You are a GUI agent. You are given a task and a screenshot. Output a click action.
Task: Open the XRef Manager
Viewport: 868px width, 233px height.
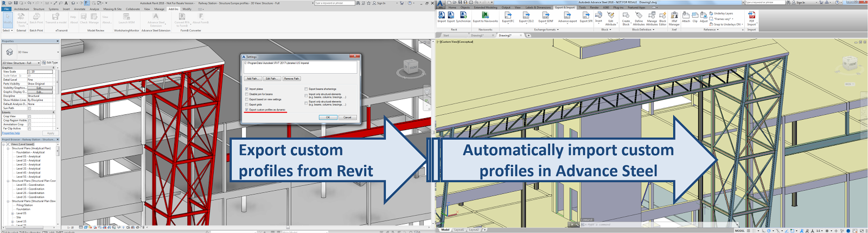click(x=674, y=18)
